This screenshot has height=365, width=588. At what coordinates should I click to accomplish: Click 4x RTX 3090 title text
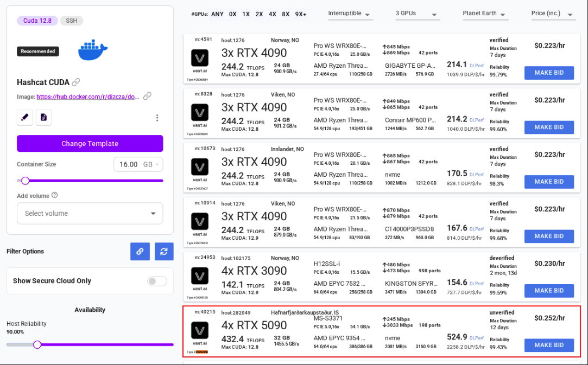tap(254, 271)
